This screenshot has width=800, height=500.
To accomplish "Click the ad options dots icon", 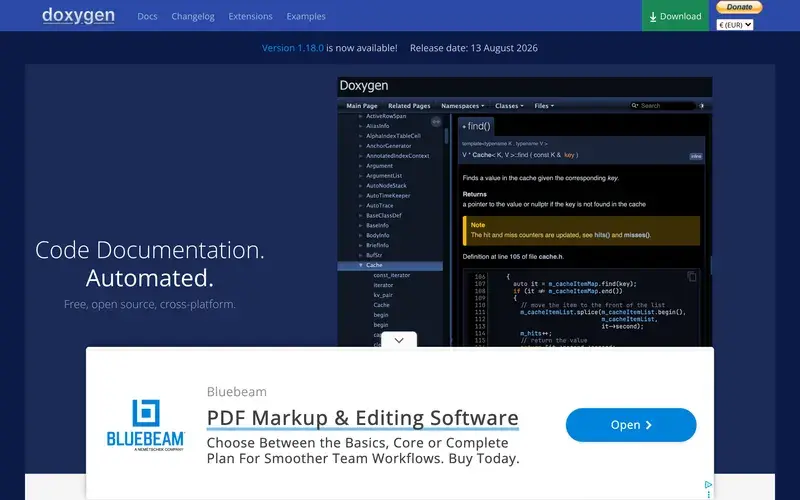I will click(708, 494).
